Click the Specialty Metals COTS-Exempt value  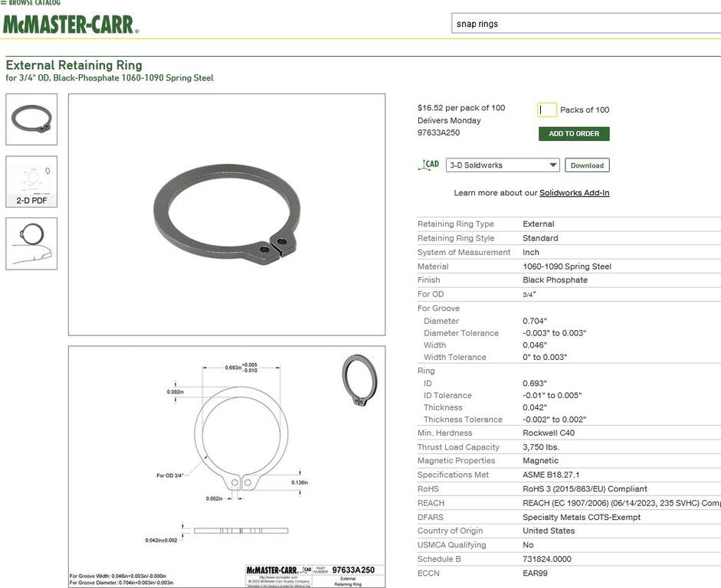pyautogui.click(x=582, y=518)
